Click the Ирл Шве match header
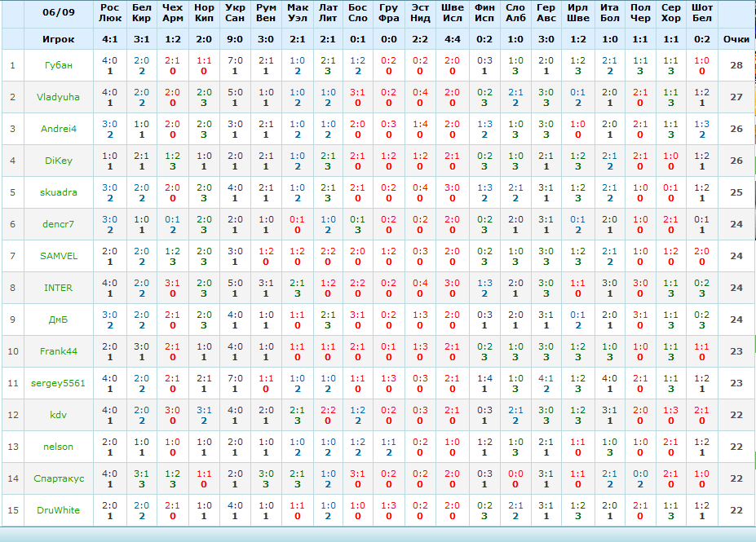Image resolution: width=756 pixels, height=542 pixels. pyautogui.click(x=577, y=13)
